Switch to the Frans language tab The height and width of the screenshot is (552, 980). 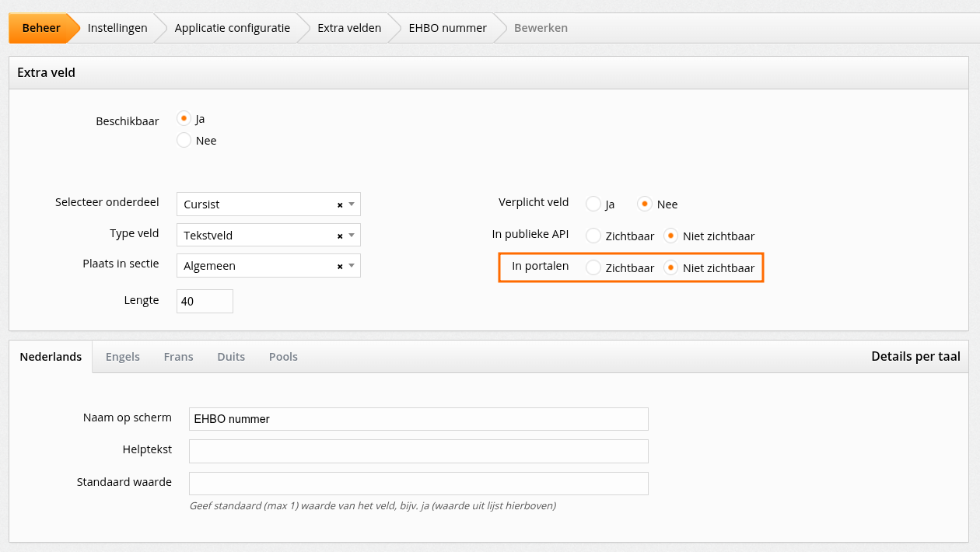[x=178, y=357]
